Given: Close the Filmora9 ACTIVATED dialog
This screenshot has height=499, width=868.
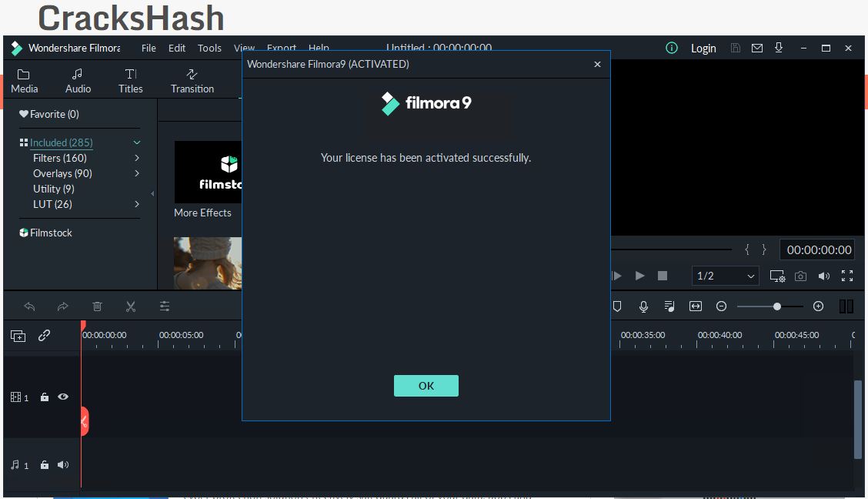Looking at the screenshot, I should coord(597,64).
